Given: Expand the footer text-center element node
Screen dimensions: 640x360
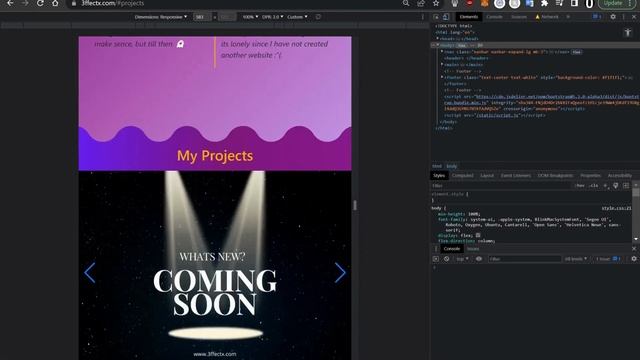Looking at the screenshot, I should point(442,77).
